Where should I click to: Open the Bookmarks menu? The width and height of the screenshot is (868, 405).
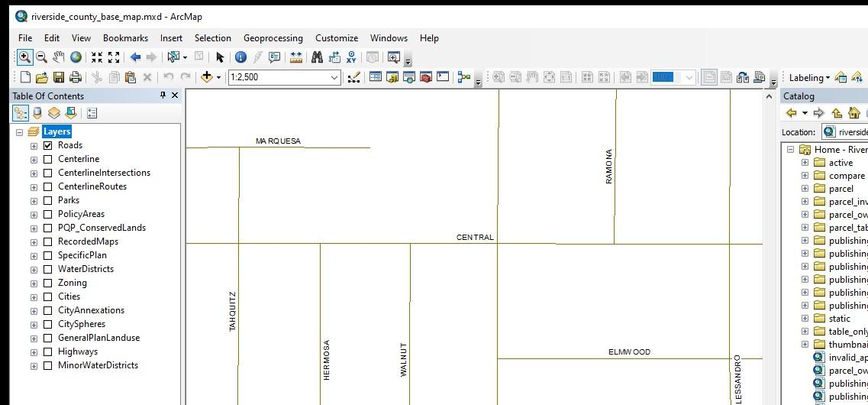(125, 37)
